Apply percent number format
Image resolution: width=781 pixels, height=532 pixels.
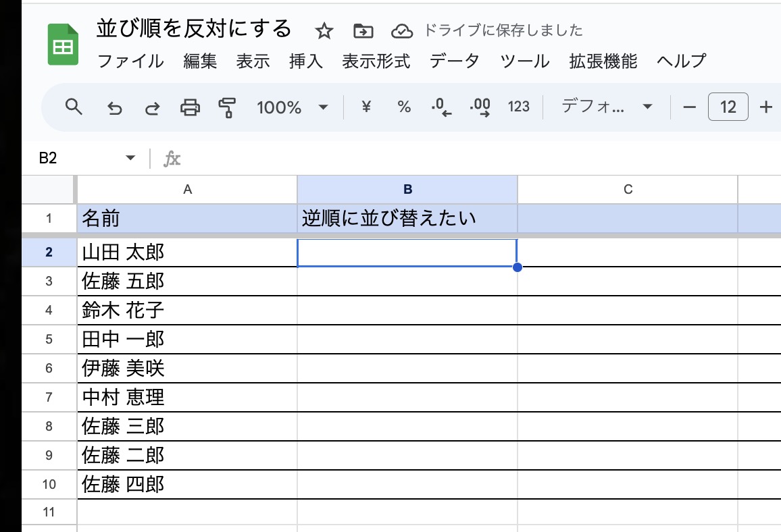(404, 107)
